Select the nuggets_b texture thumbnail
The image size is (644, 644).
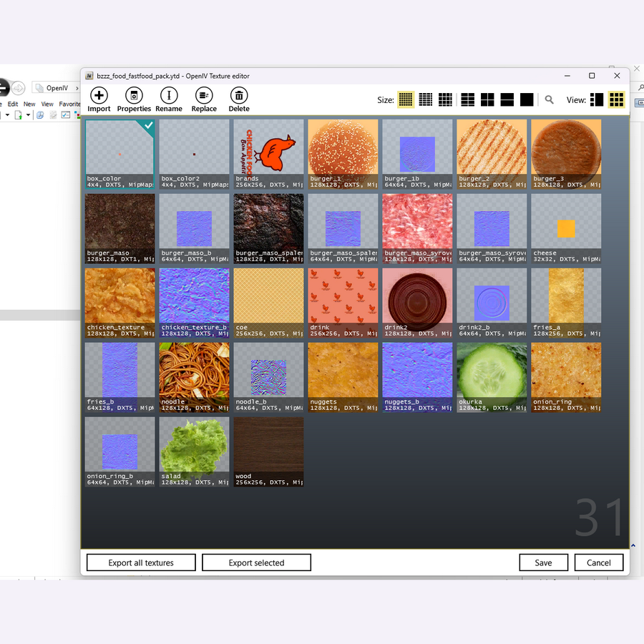click(x=417, y=377)
